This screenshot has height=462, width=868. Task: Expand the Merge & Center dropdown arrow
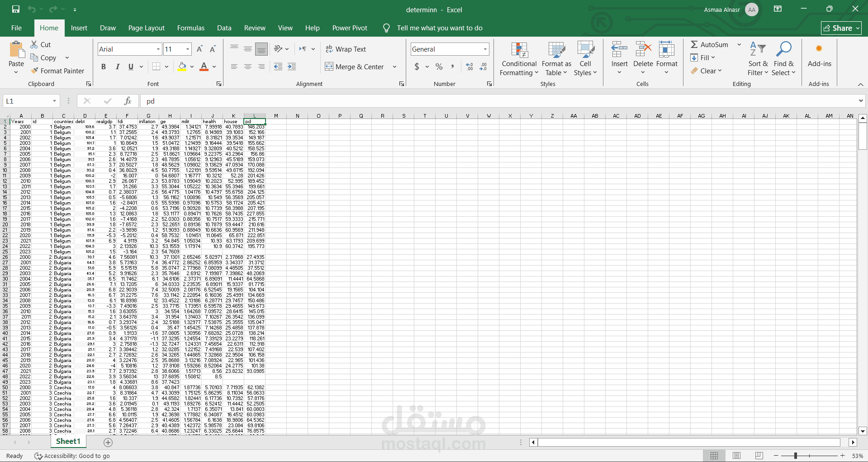[394, 67]
